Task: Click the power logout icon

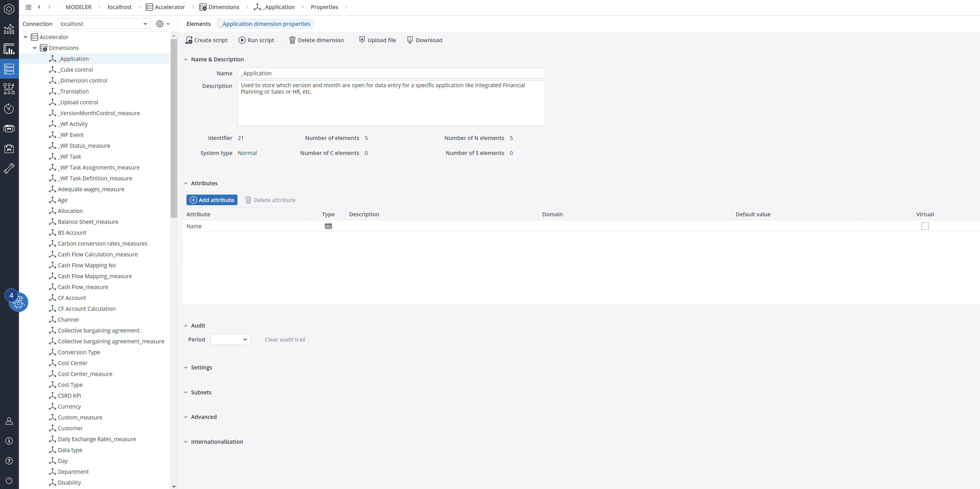Action: 9,481
